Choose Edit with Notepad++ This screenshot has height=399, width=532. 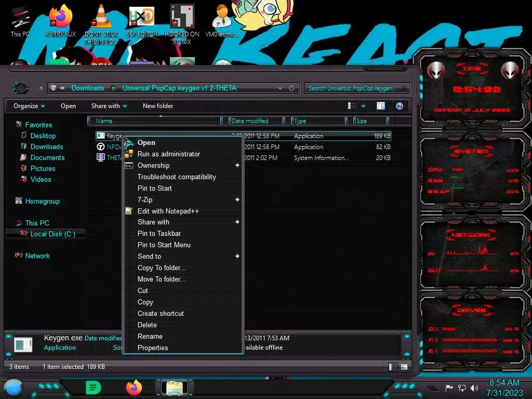[183, 211]
